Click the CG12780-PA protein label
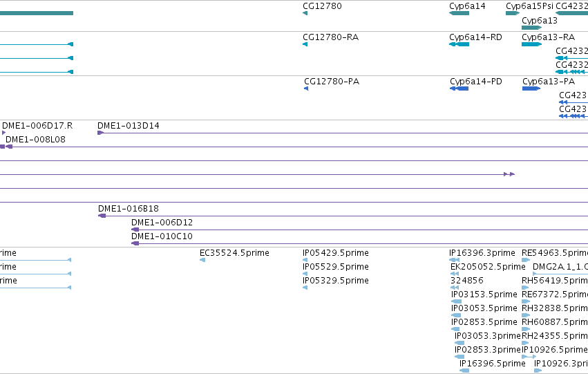The image size is (588, 374). tap(332, 82)
